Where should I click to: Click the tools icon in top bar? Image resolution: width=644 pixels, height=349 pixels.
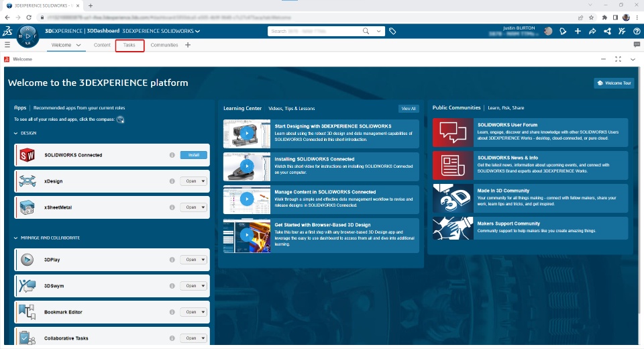(622, 32)
